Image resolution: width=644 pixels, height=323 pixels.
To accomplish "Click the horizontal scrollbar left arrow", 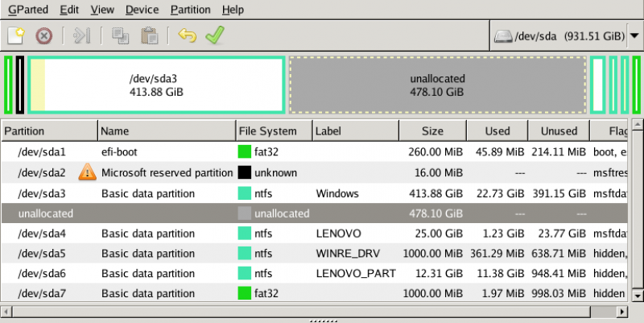I will tap(6, 312).
